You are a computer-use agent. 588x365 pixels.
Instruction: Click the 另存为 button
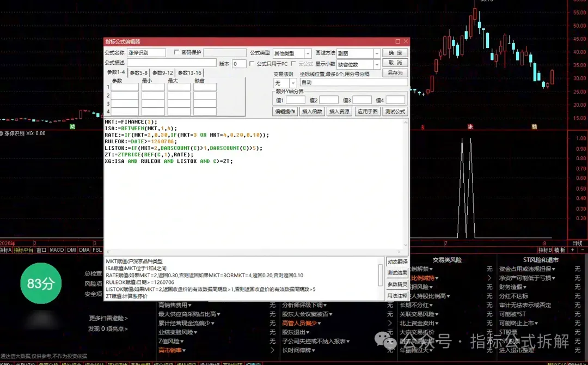(x=395, y=73)
